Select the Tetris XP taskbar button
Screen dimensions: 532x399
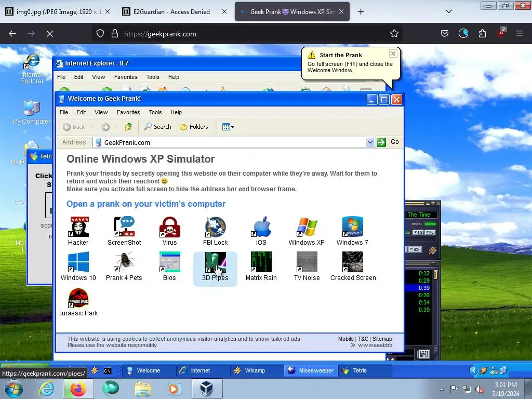pyautogui.click(x=365, y=370)
